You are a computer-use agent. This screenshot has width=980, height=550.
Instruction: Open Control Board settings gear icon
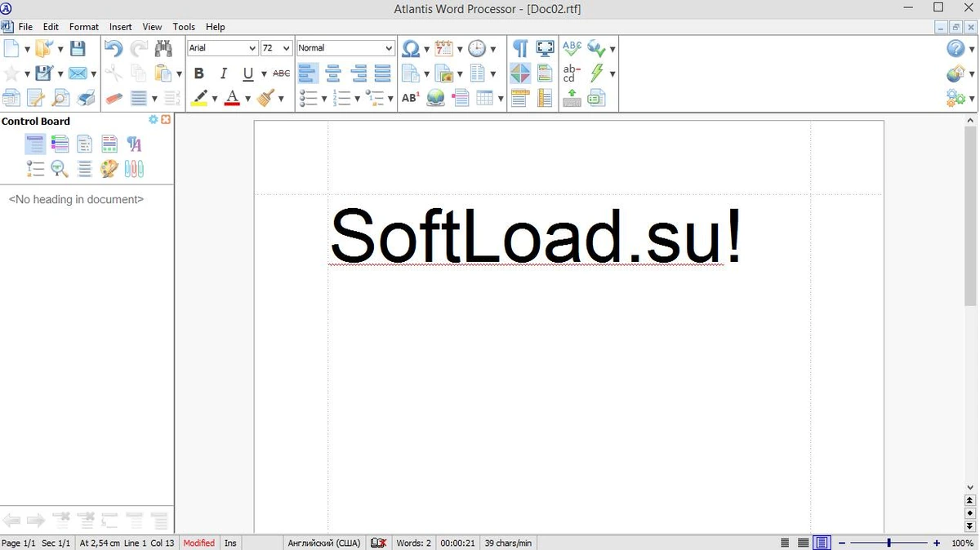(153, 120)
